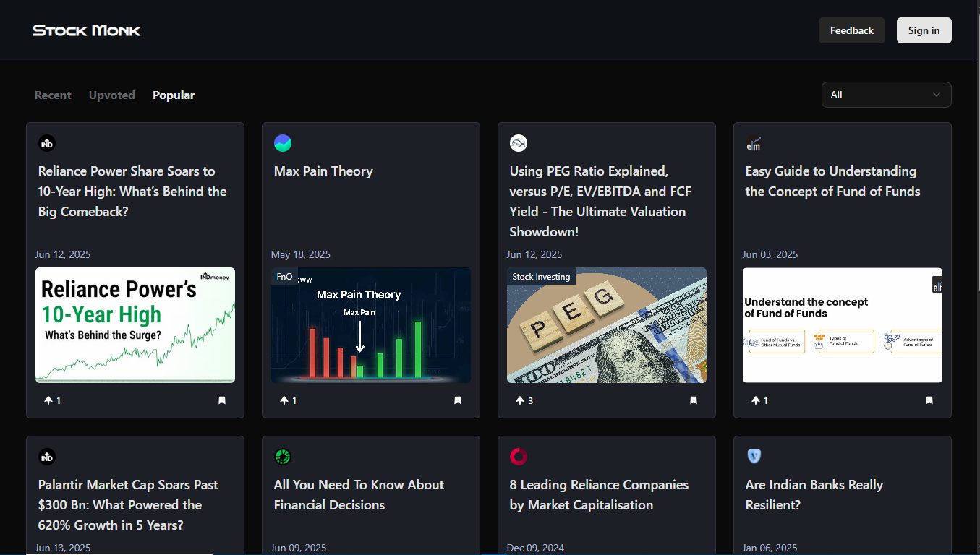Screen dimensions: 980x555
Task: Select the Popular tab
Action: tap(174, 95)
